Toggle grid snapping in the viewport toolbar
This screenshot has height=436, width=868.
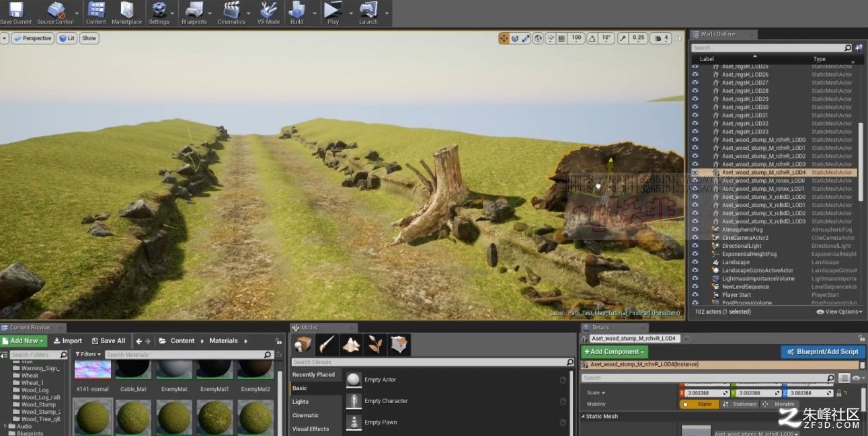[x=562, y=38]
